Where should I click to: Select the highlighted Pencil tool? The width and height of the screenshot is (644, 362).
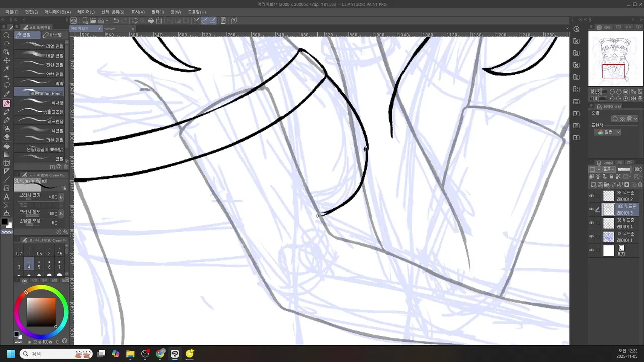7,103
